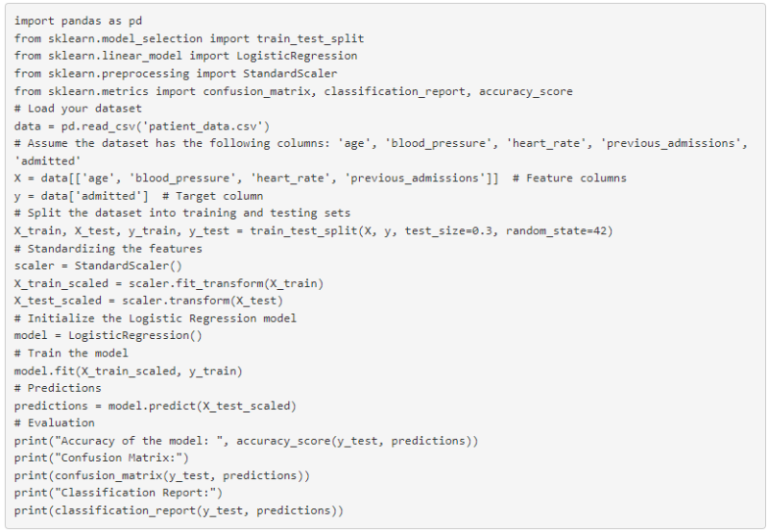Click the print accuracy_score line
Screen dimensions: 768x532
[x=247, y=441]
